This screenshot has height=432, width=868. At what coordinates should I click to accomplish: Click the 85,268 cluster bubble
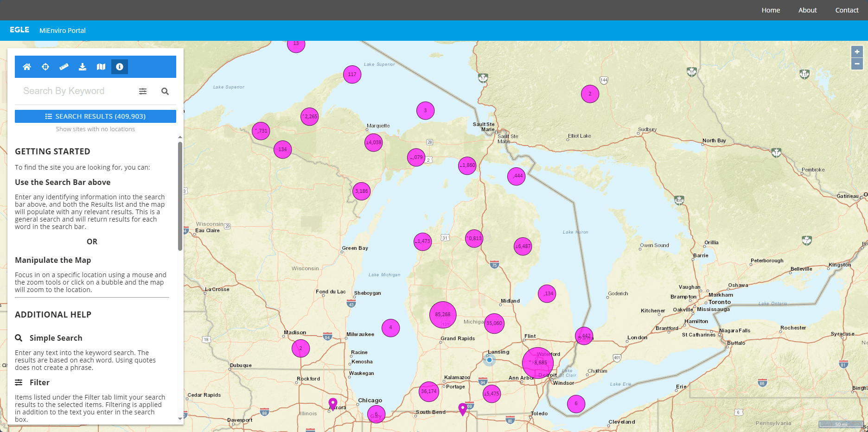coord(443,315)
